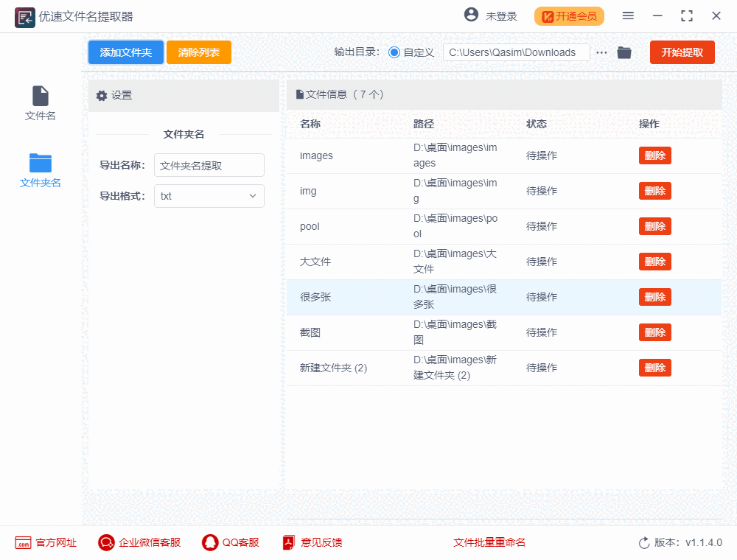Click the 导出名称 input field
737x560 pixels.
click(x=209, y=165)
